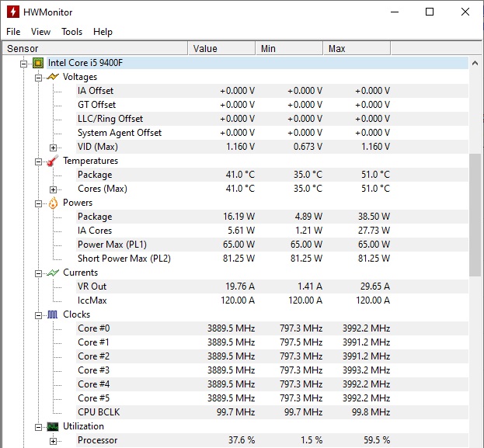The height and width of the screenshot is (448, 484).
Task: Select the Core #0 clock row
Action: click(x=273, y=328)
